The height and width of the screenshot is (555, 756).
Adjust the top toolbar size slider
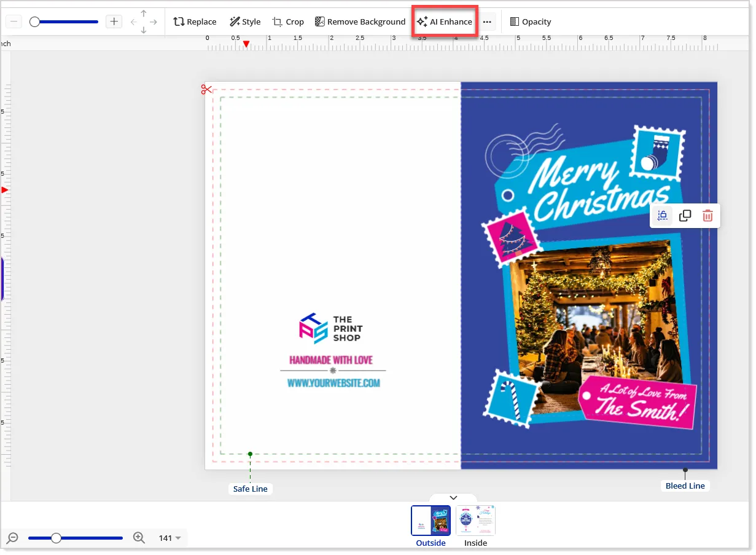click(x=64, y=22)
